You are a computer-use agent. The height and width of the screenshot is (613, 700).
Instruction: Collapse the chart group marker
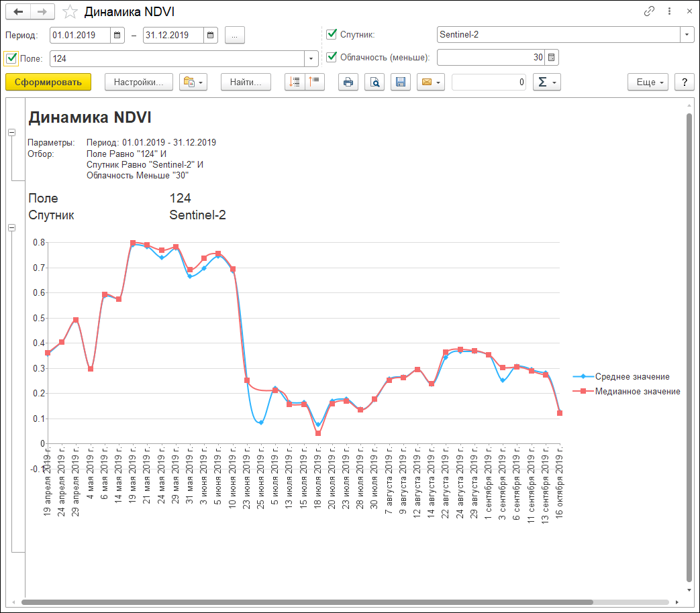tap(12, 227)
